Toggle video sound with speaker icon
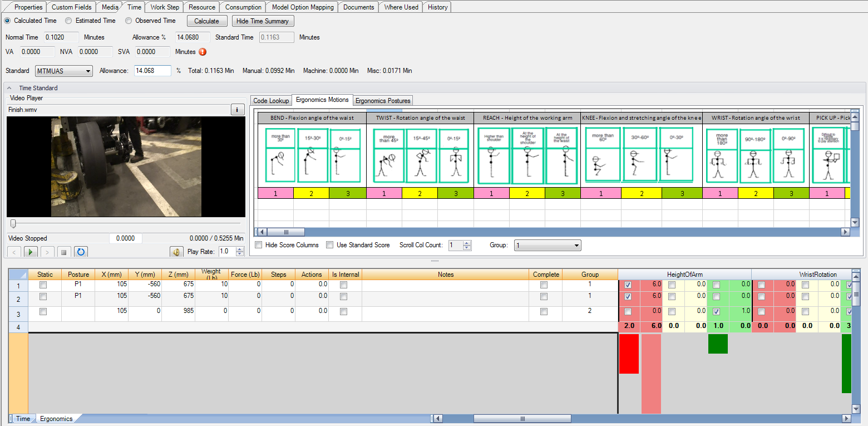868x426 pixels. tap(176, 252)
